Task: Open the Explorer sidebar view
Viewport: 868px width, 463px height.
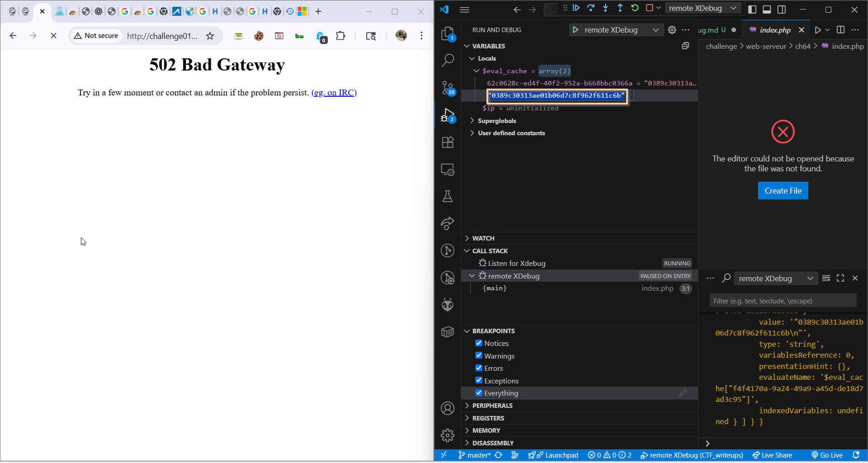Action: pos(447,34)
